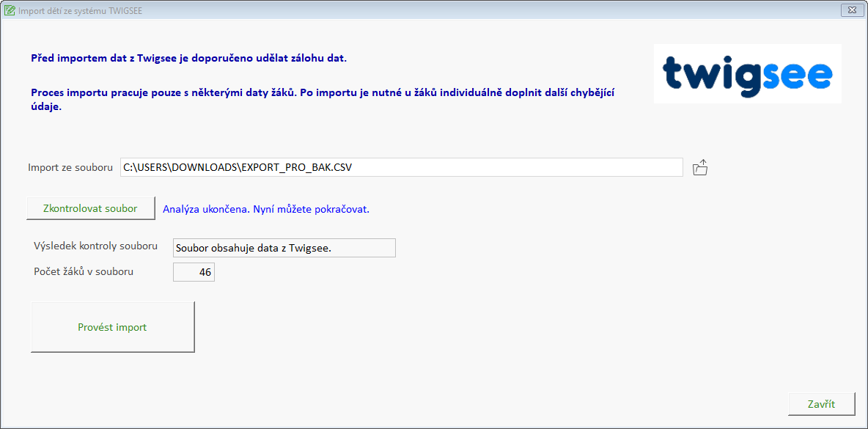
Task: Click the Twigsee logo image
Action: [x=747, y=73]
